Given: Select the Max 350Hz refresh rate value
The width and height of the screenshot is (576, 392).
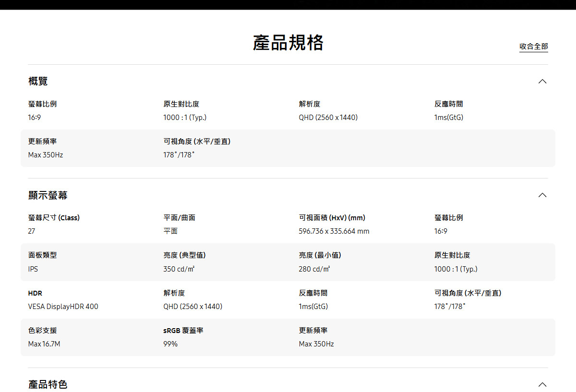Looking at the screenshot, I should pos(46,154).
